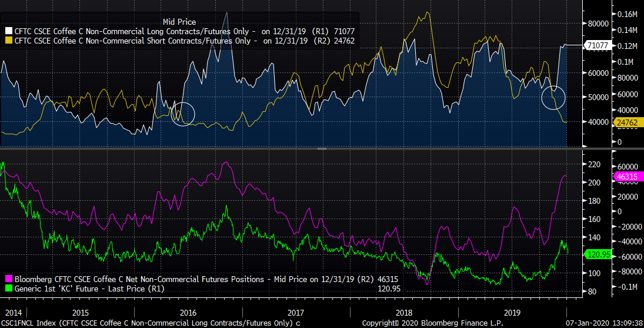Image resolution: width=644 pixels, height=328 pixels.
Task: Click the 0.14M tick on the R2 axis
Action: pyautogui.click(x=628, y=30)
